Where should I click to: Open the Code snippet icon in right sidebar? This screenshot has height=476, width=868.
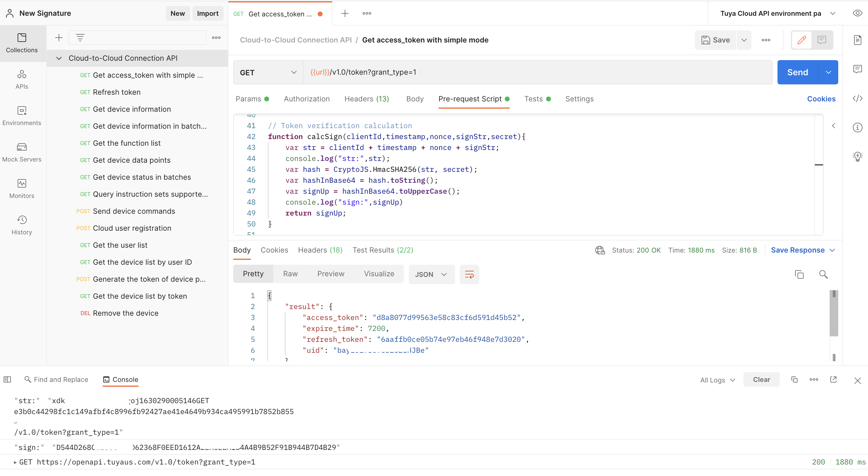click(x=857, y=98)
